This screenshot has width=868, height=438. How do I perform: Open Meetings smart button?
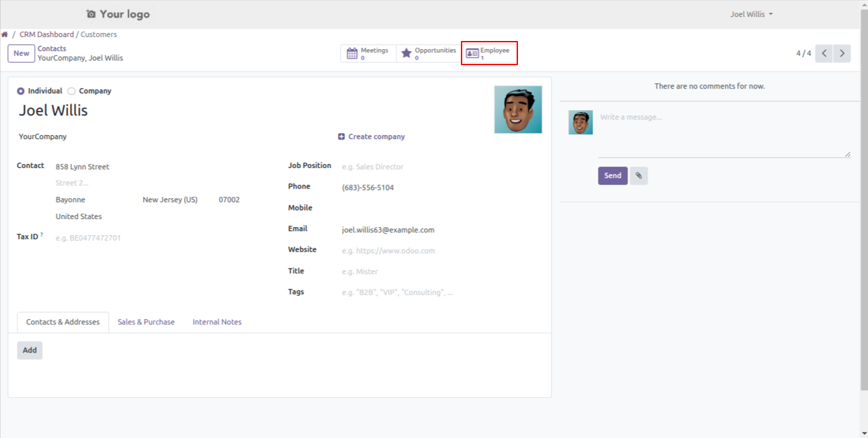click(x=367, y=54)
